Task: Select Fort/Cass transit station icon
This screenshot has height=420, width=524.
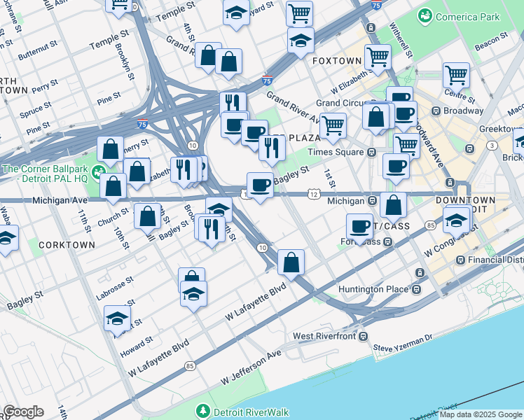Action: point(387,241)
